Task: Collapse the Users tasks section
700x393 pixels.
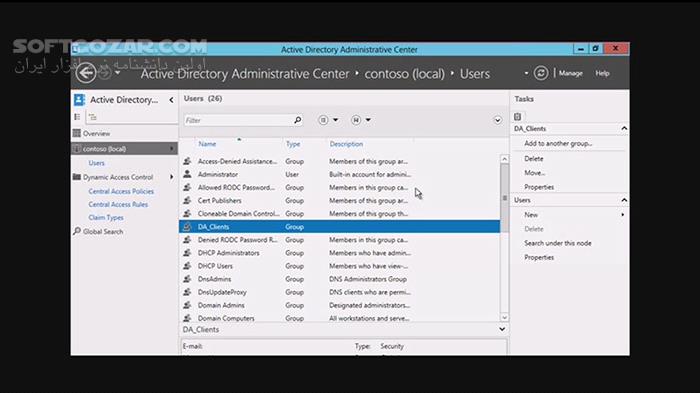Action: coord(624,200)
